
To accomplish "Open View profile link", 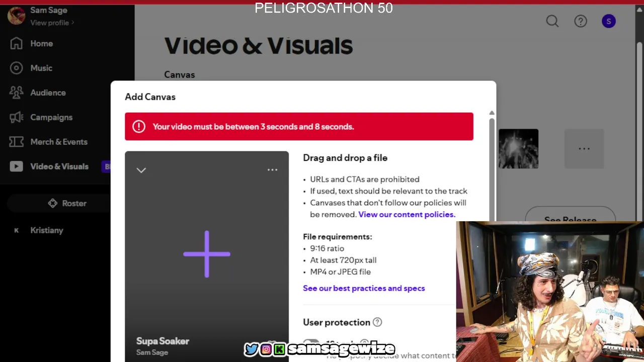I will [x=52, y=23].
